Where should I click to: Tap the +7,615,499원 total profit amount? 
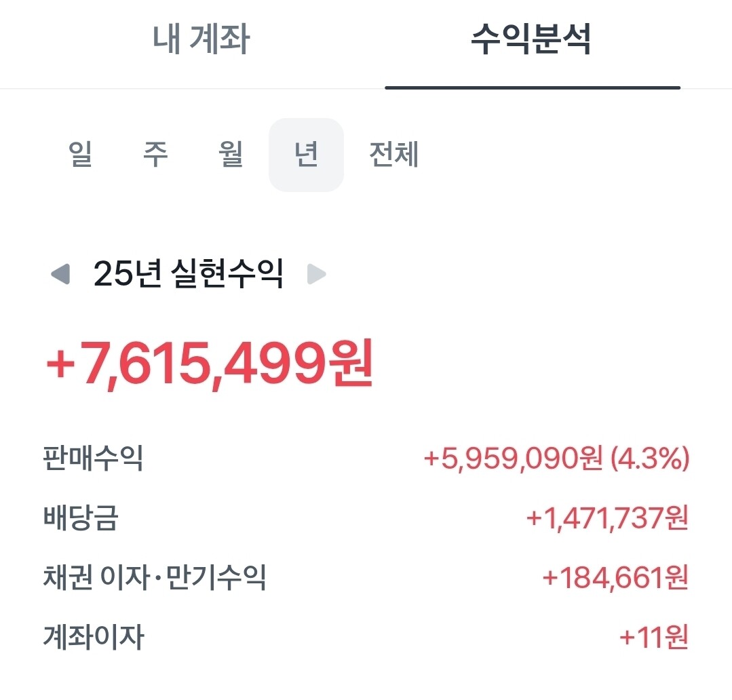(x=210, y=364)
